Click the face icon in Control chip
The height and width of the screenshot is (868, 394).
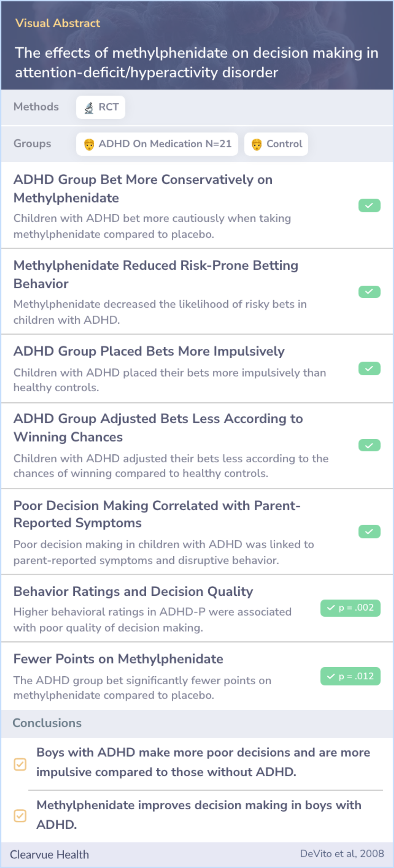257,144
